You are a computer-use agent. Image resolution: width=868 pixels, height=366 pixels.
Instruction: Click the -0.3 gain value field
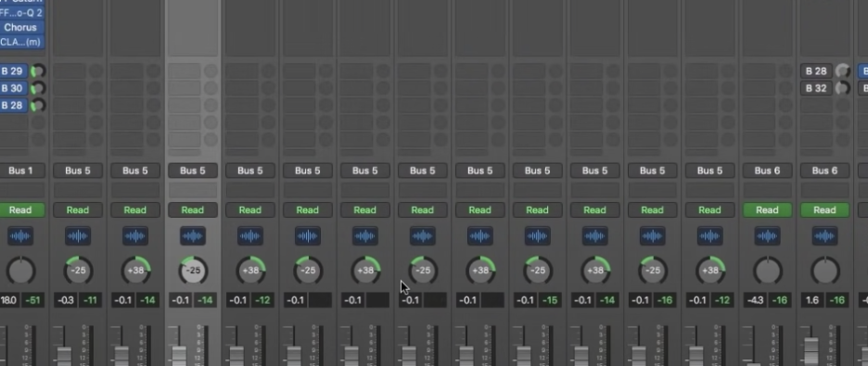[66, 300]
